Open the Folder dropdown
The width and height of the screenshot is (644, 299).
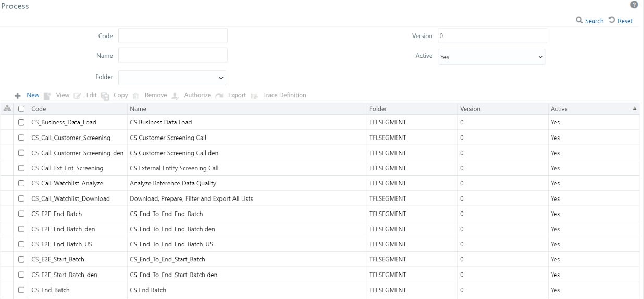(172, 78)
